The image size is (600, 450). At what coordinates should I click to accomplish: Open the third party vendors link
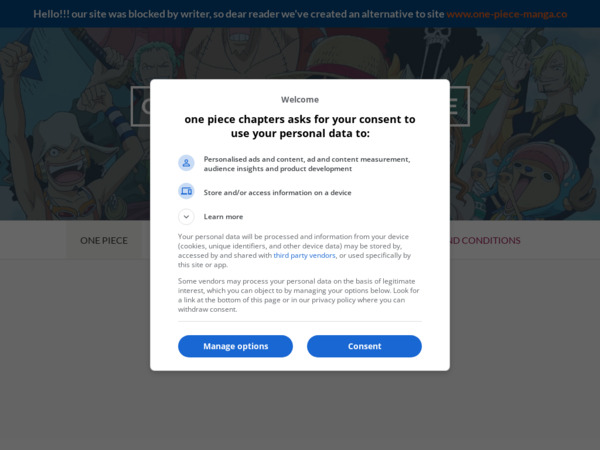pos(304,255)
